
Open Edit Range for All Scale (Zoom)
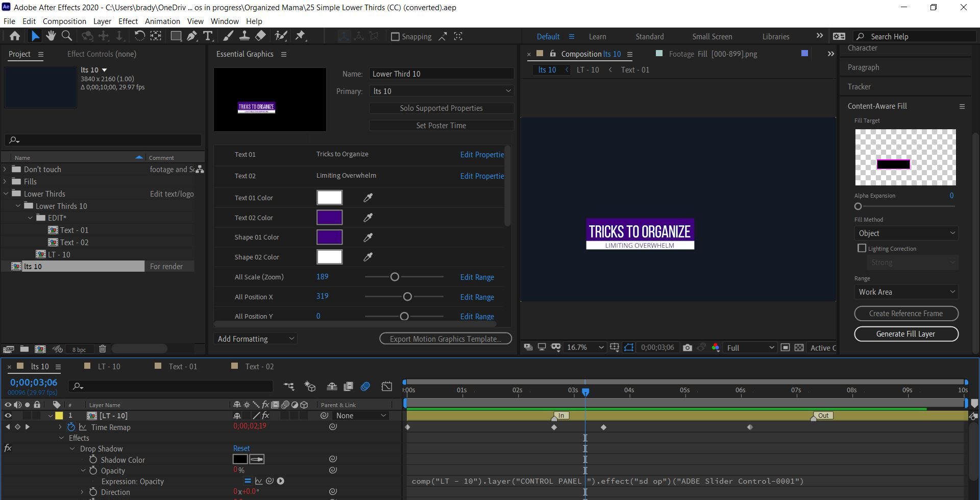[x=477, y=277]
